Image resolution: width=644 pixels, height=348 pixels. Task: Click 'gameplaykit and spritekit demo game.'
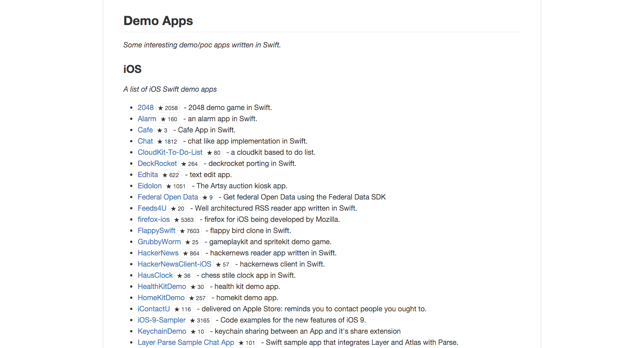click(x=271, y=242)
